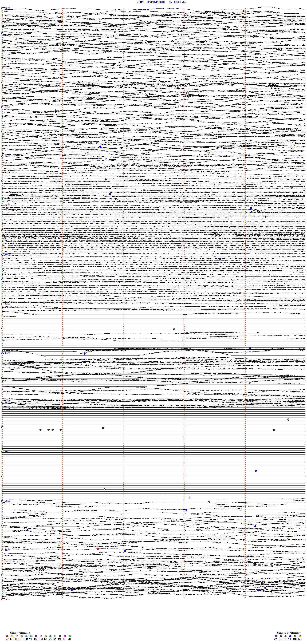Select the CN non-volcanic legend swatch
The height and width of the screenshot is (644, 307).
(x=281, y=636)
